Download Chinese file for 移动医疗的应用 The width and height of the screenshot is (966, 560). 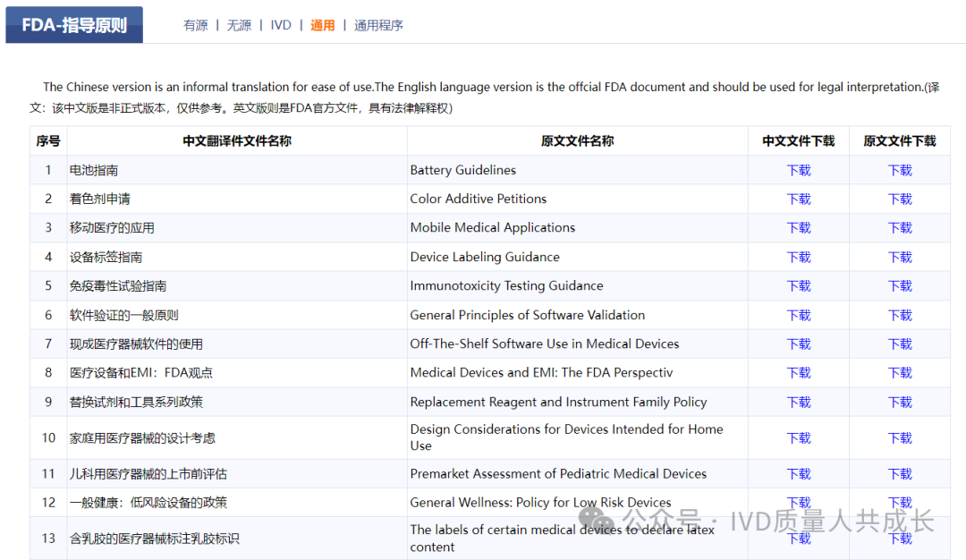click(799, 228)
